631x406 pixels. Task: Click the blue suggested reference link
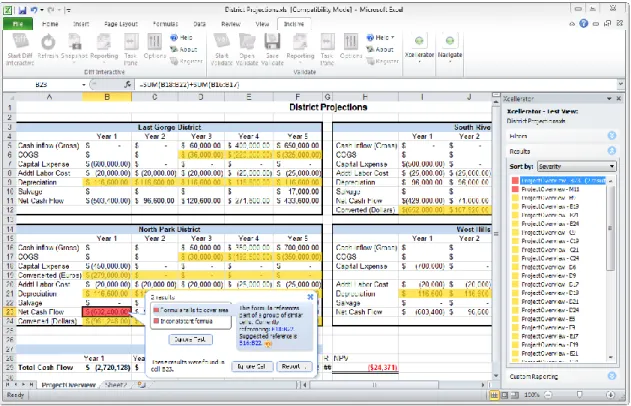click(x=250, y=343)
